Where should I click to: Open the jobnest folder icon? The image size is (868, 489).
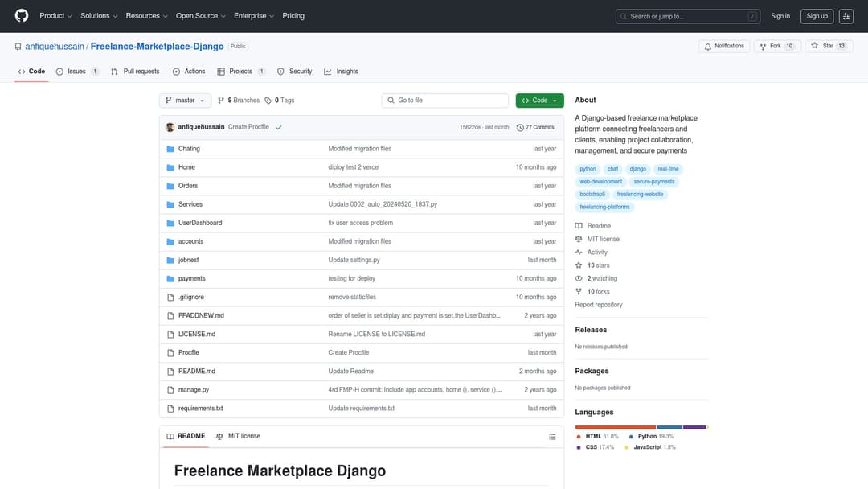point(170,261)
